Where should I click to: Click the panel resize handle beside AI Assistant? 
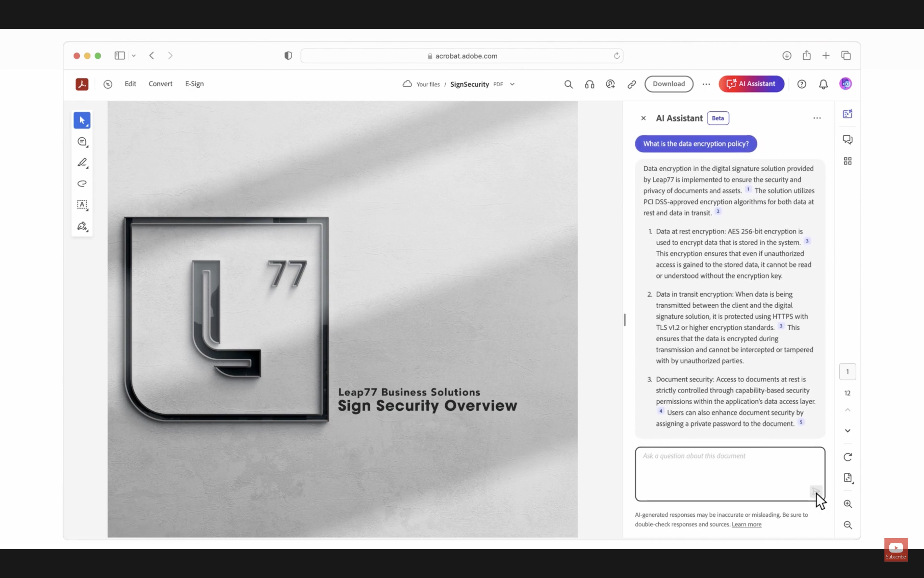[625, 320]
